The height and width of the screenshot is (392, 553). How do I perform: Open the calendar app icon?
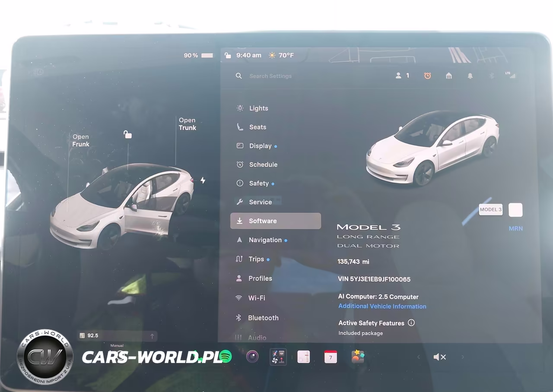coord(331,357)
